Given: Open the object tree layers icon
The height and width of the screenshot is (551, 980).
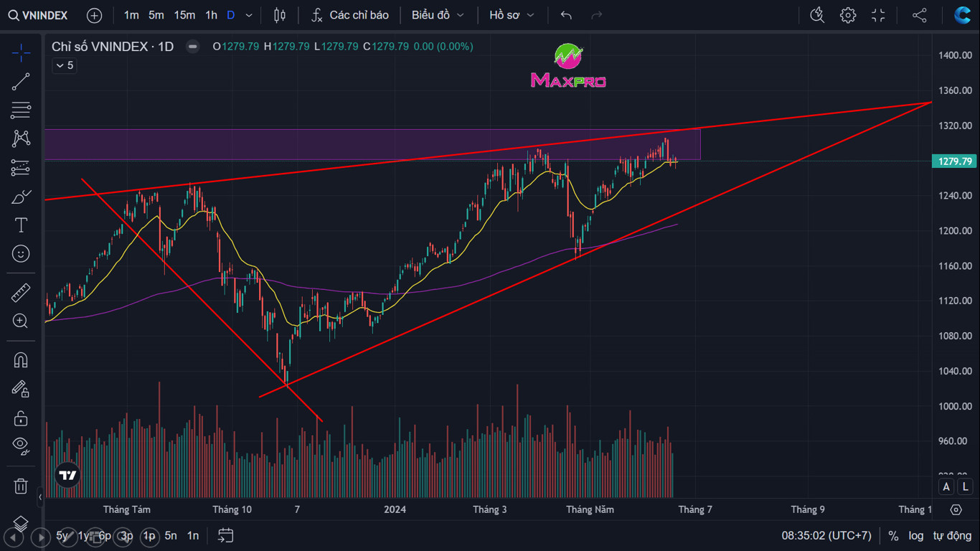Looking at the screenshot, I should click(x=21, y=524).
